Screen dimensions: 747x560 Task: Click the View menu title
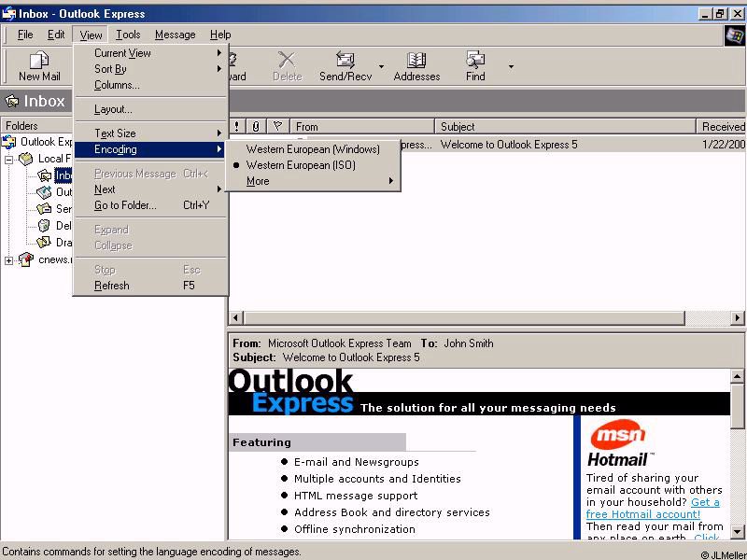(91, 35)
